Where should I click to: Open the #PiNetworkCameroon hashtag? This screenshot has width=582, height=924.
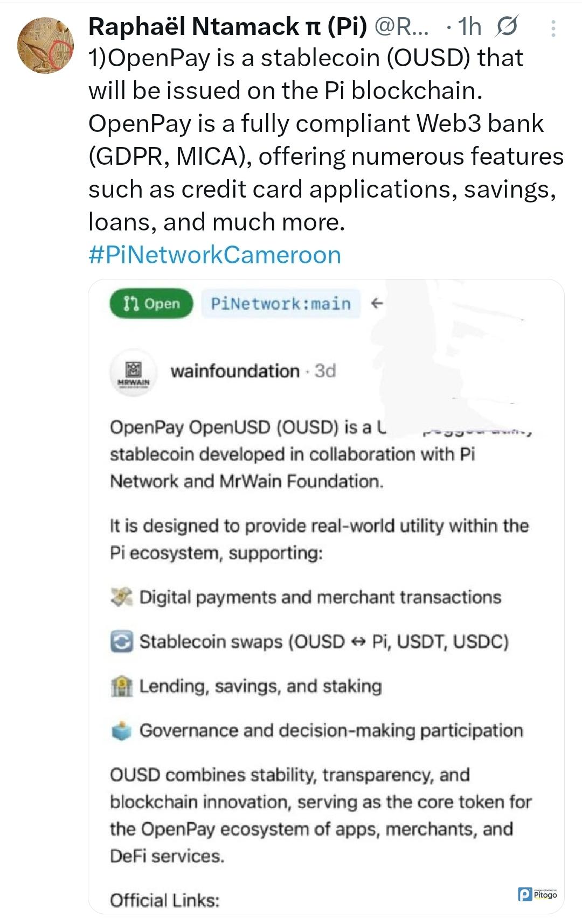[x=214, y=255]
